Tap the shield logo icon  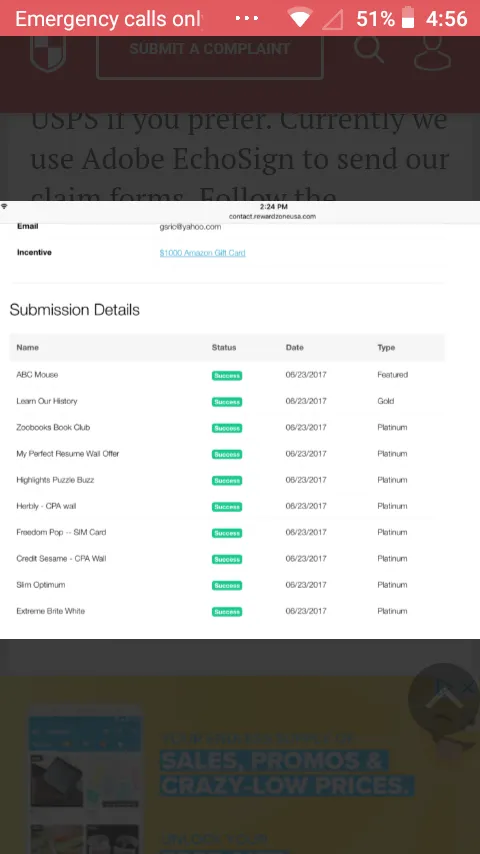[x=48, y=53]
